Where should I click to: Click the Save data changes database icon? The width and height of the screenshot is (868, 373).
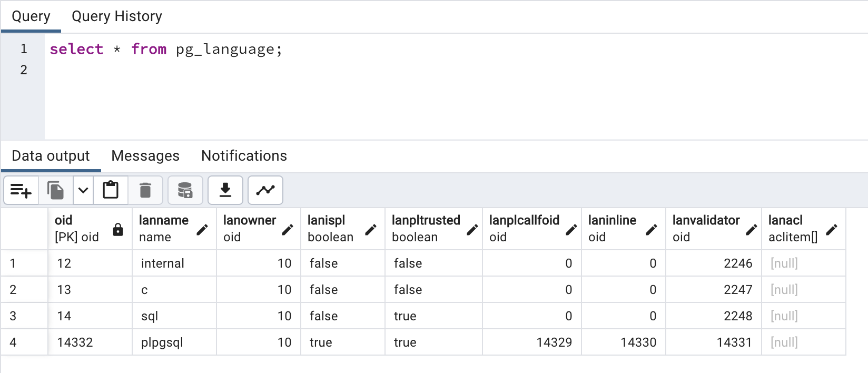(x=185, y=190)
